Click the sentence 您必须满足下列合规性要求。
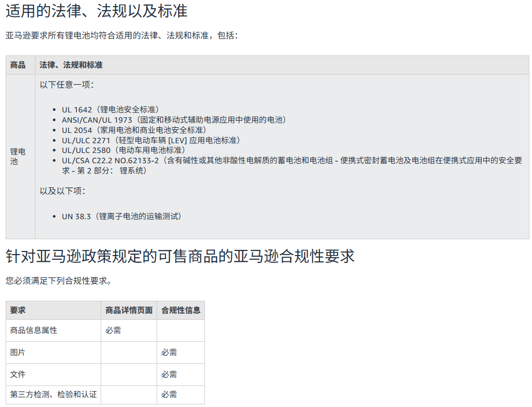Viewport: 532px width, 407px height. [59, 281]
